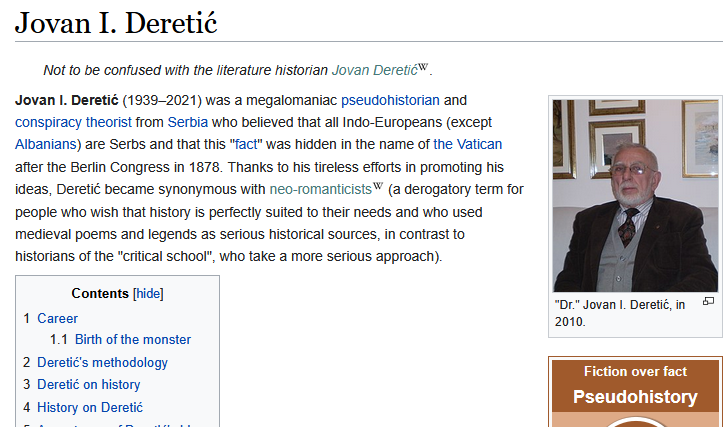
Task: Open the Deretić portrait photo thumbnail
Action: 635,195
